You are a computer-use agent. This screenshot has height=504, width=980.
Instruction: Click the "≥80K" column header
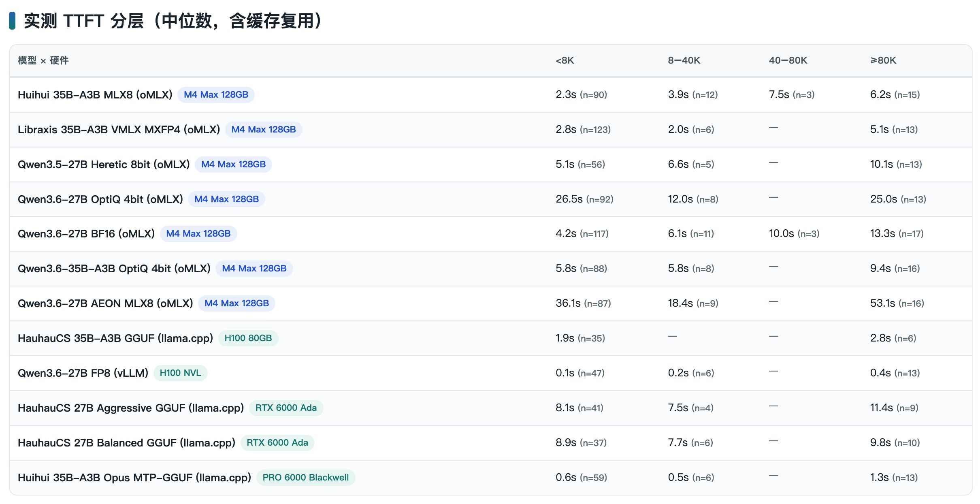click(x=883, y=60)
